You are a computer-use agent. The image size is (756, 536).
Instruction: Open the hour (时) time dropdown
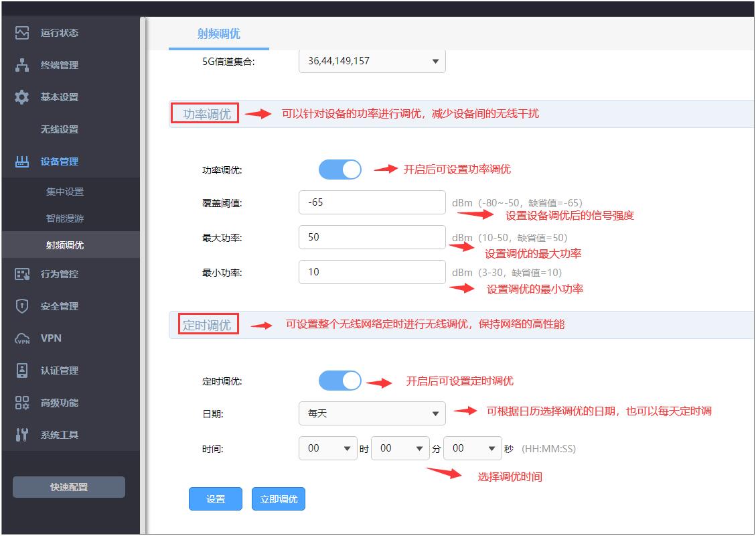coord(327,448)
